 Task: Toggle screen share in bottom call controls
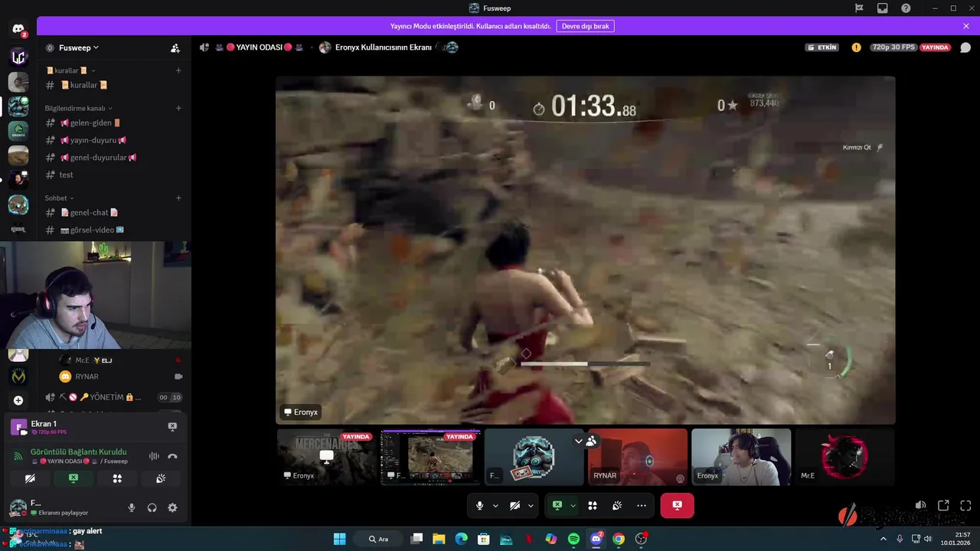557,506
